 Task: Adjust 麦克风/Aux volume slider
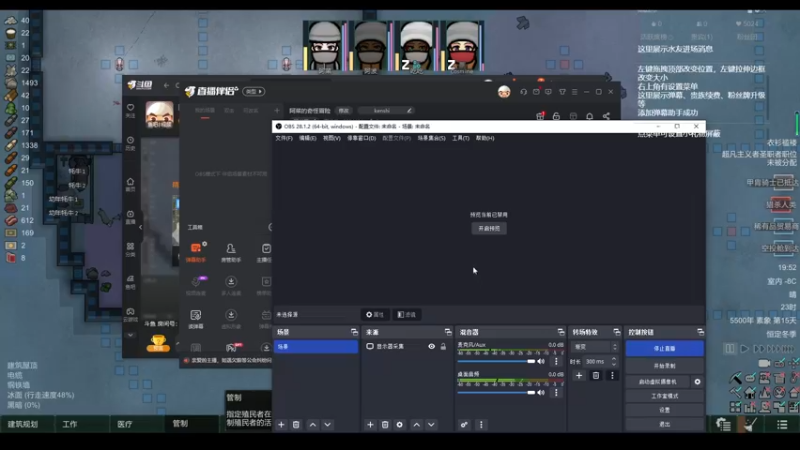tap(496, 361)
